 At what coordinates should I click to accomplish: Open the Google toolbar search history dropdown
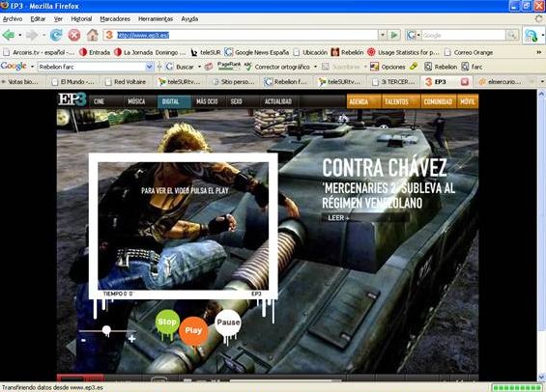(x=150, y=67)
